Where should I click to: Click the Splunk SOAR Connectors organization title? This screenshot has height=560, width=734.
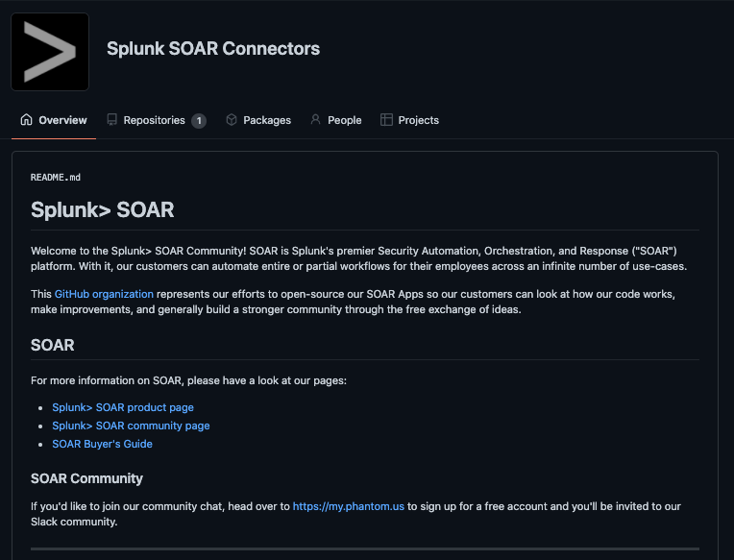click(213, 49)
